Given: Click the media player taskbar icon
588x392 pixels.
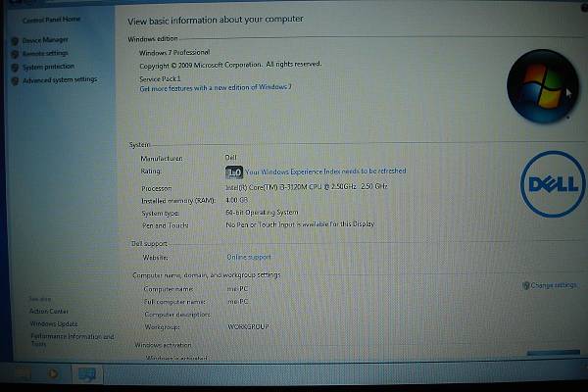Looking at the screenshot, I should [x=53, y=373].
